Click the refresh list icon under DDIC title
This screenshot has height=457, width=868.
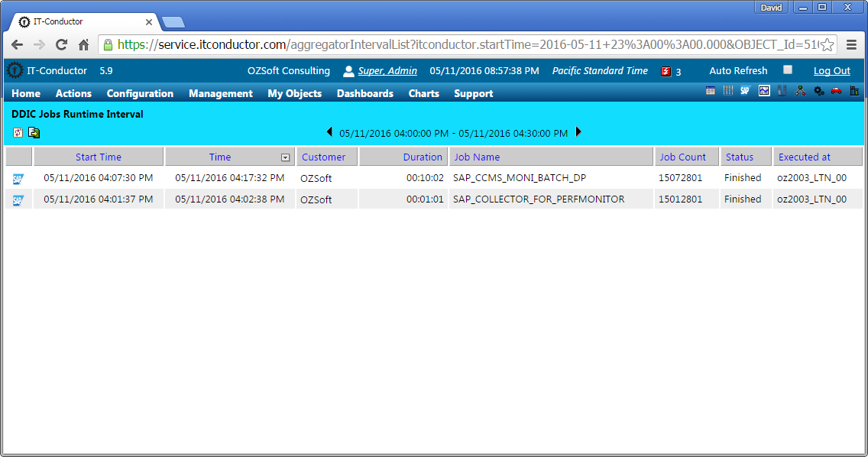18,132
